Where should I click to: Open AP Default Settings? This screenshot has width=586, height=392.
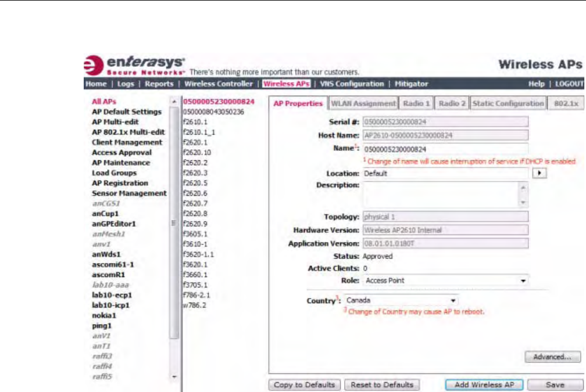tap(127, 112)
